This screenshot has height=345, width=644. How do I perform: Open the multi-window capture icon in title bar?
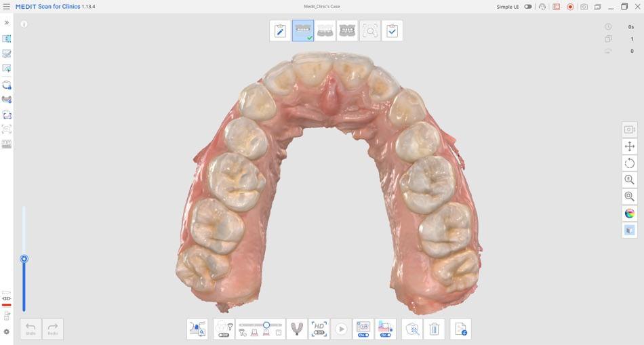click(x=598, y=7)
